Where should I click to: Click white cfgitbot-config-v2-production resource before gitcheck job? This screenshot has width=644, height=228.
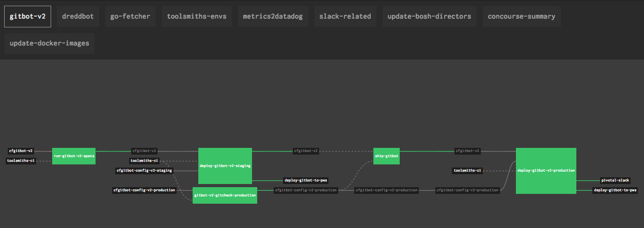144,190
